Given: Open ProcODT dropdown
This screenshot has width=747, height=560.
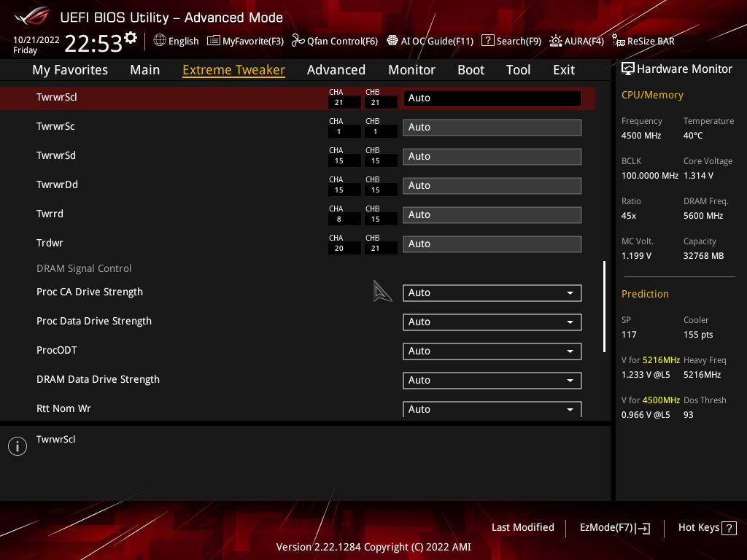Looking at the screenshot, I should 492,351.
